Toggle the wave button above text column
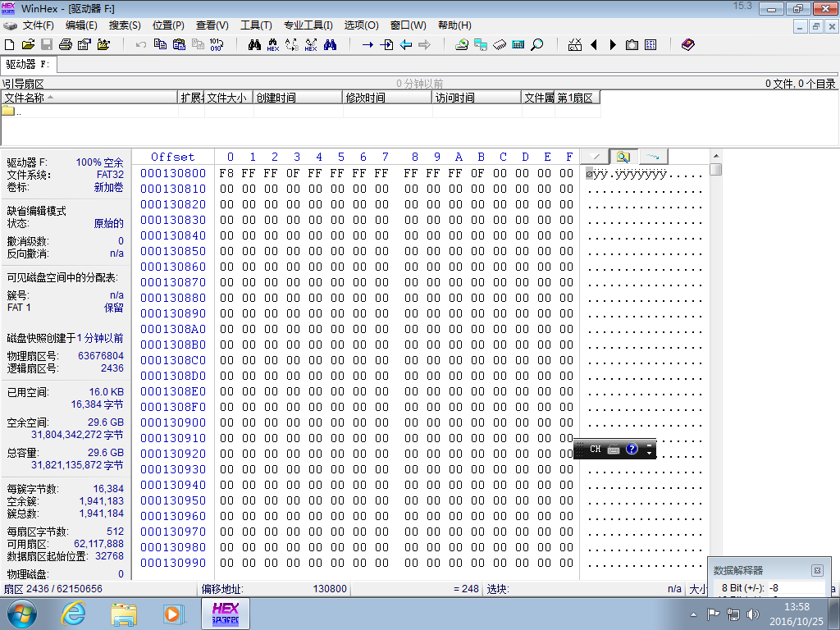 (653, 157)
